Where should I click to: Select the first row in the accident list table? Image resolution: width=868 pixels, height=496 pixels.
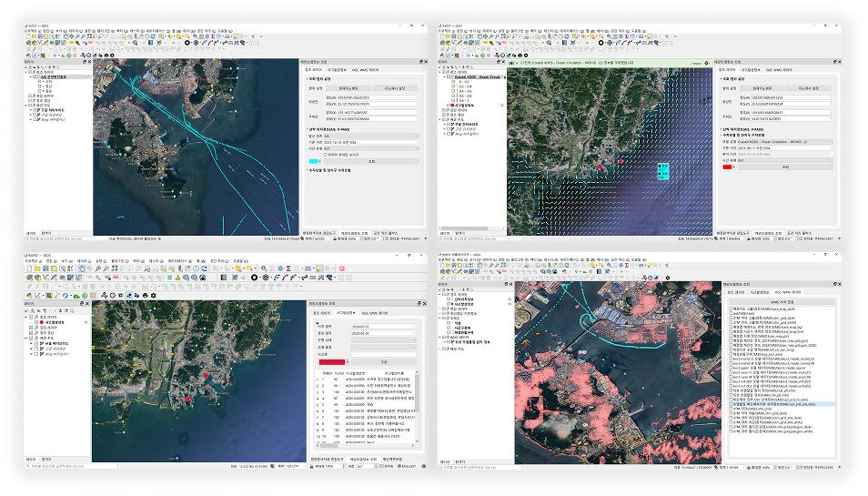coord(364,379)
